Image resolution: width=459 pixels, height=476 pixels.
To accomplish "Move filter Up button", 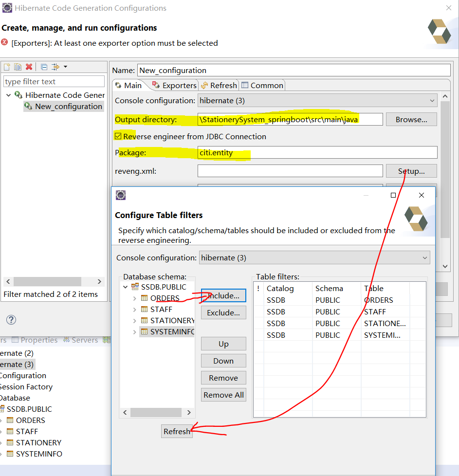I will (x=223, y=344).
